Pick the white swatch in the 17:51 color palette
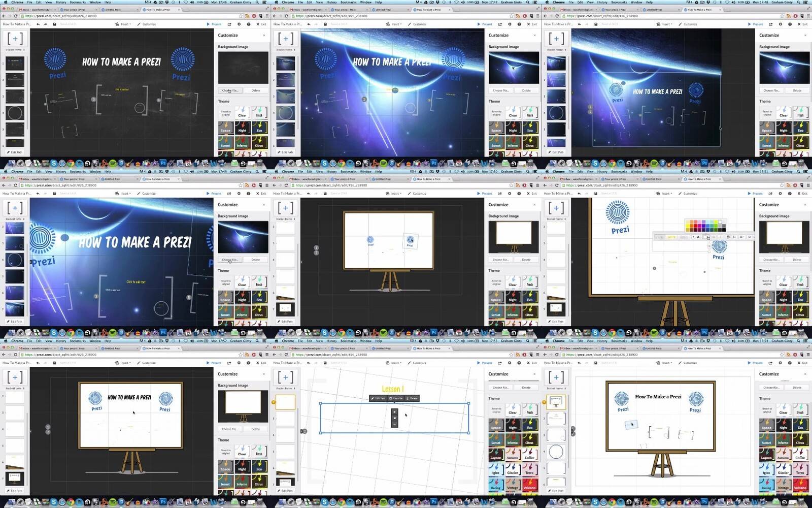Image resolution: width=812 pixels, height=508 pixels. (x=720, y=222)
